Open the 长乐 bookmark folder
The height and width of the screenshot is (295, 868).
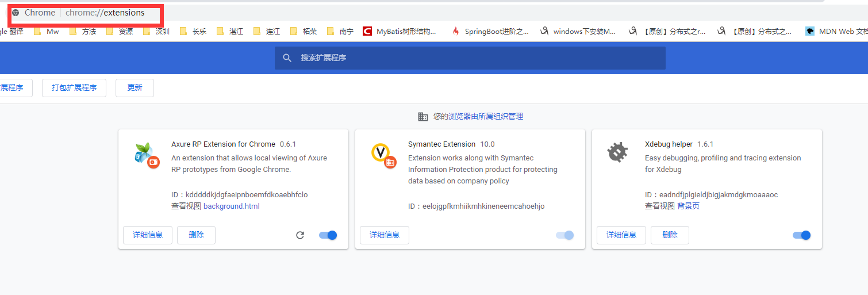click(x=193, y=31)
